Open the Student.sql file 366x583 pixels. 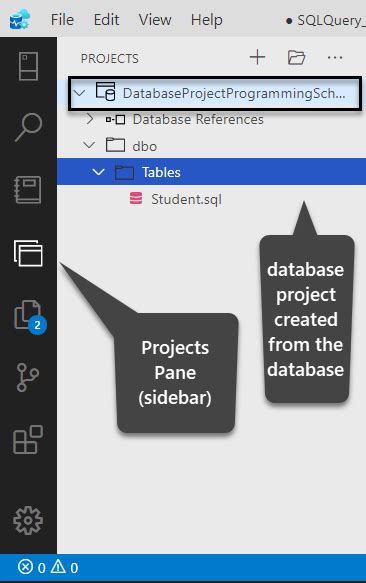(x=176, y=199)
